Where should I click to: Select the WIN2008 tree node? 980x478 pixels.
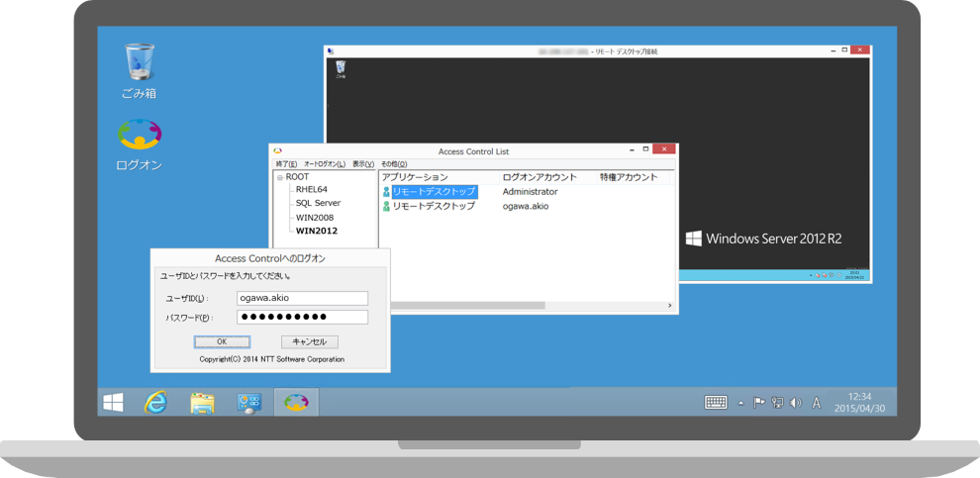coord(315,218)
